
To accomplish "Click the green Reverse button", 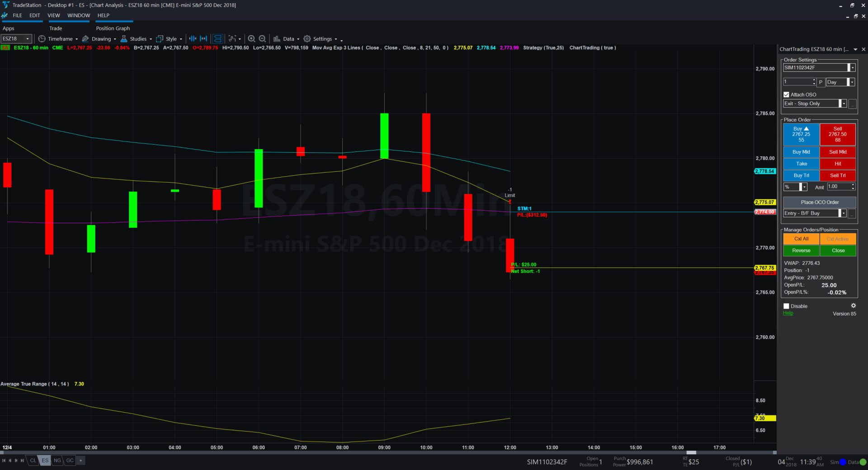I will tap(801, 251).
